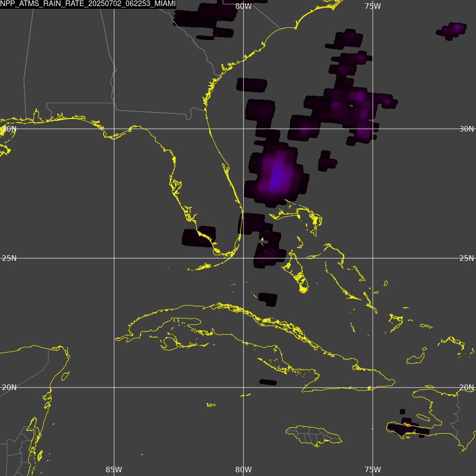Click the 30N label on the right edge

[467, 129]
